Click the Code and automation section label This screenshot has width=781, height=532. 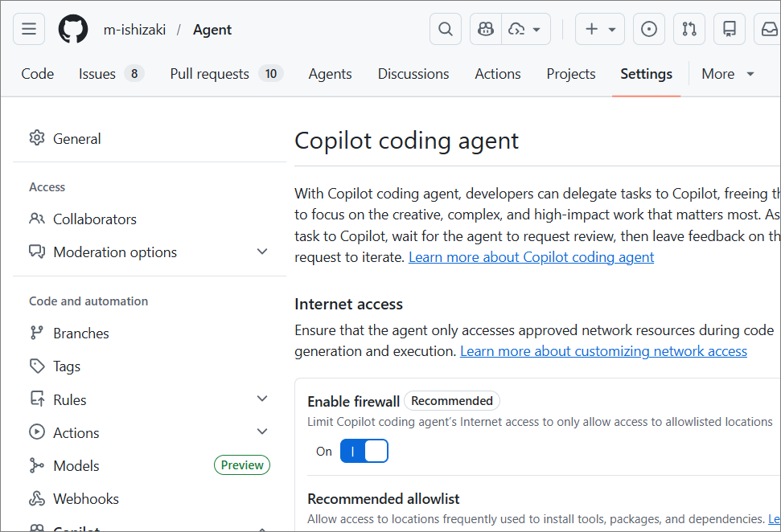tap(88, 301)
